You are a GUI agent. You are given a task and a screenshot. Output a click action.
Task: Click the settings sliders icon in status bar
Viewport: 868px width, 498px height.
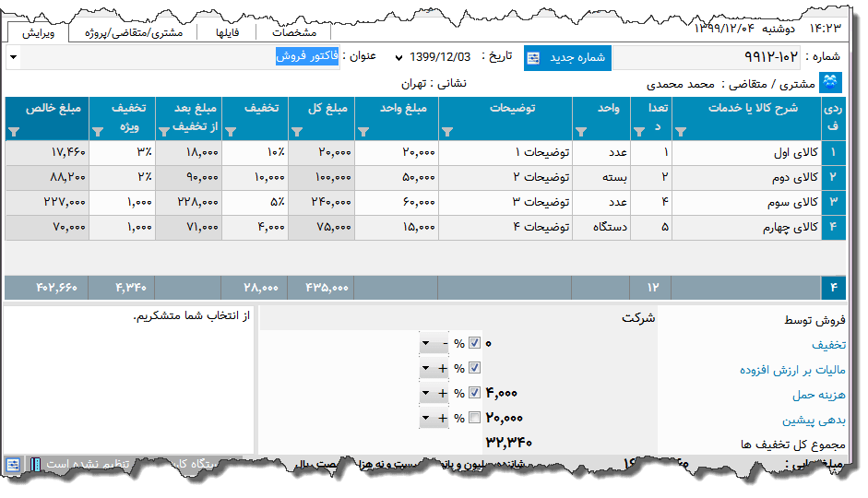(13, 464)
